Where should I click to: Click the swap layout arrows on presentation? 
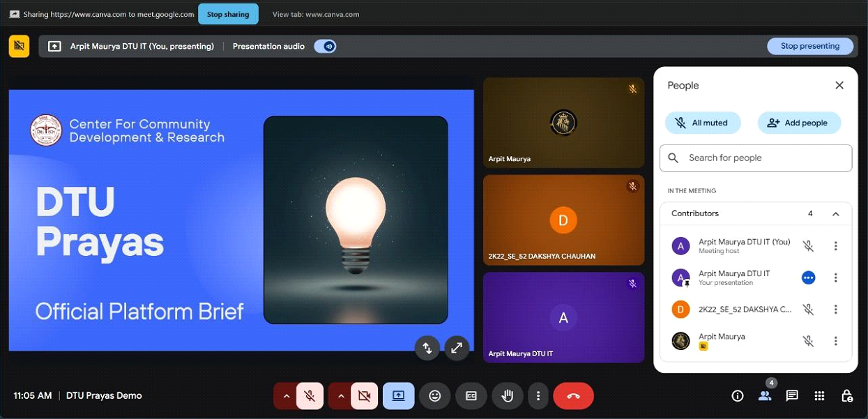(x=427, y=348)
